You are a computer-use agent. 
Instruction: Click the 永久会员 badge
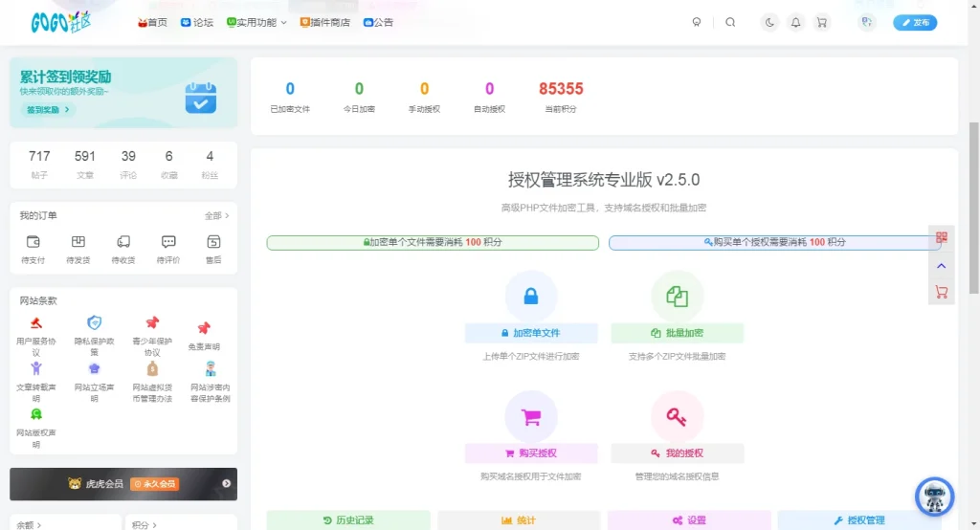tap(155, 484)
